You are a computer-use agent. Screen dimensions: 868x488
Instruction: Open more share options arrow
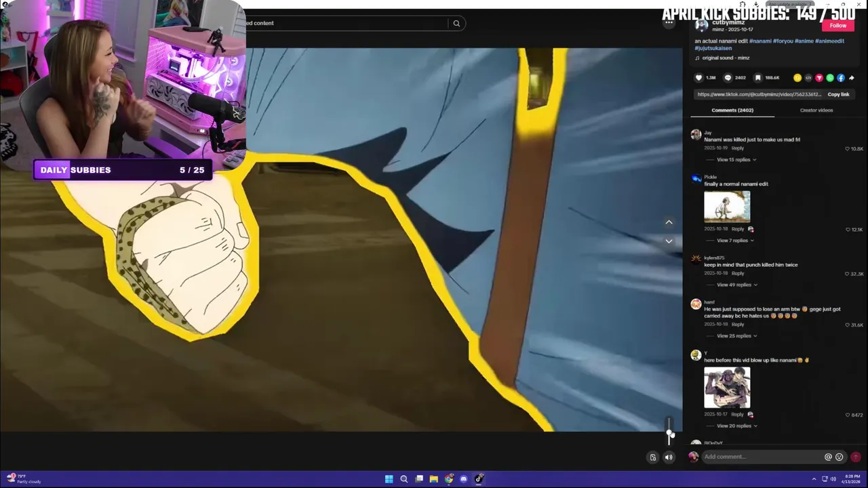tap(852, 78)
